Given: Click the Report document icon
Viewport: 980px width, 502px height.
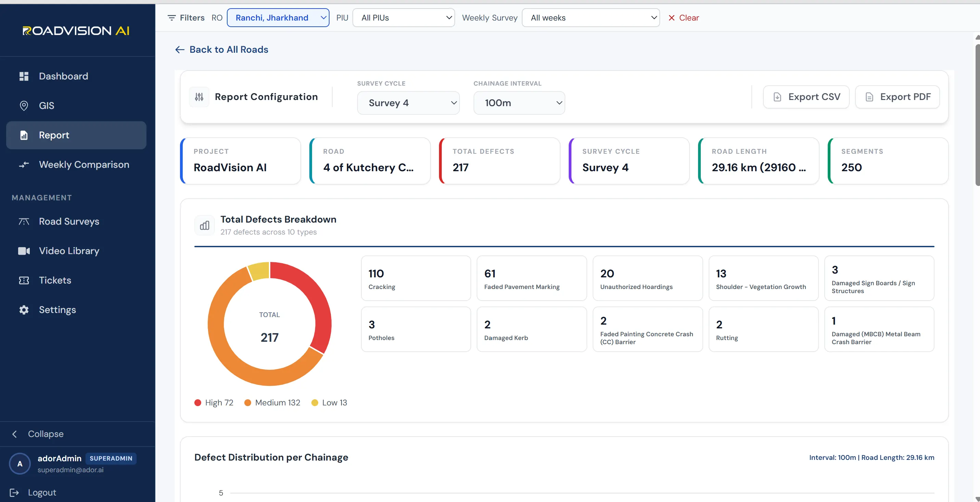Looking at the screenshot, I should point(24,135).
